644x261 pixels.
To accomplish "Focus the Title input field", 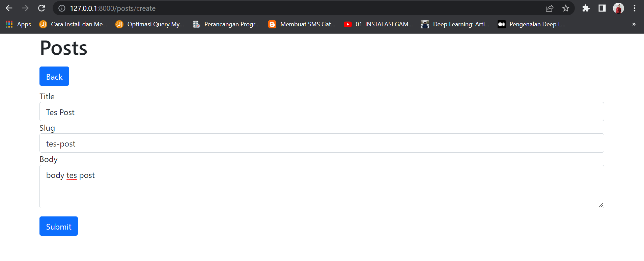I will [321, 112].
